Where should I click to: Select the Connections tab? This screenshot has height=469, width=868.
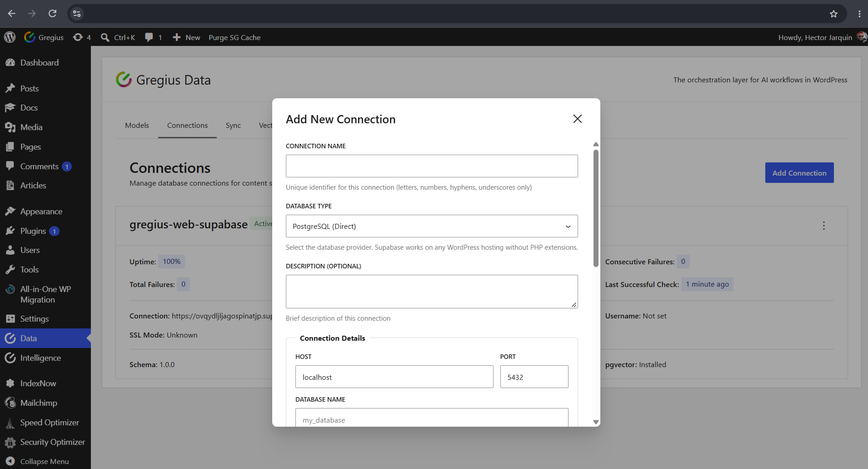click(x=187, y=125)
